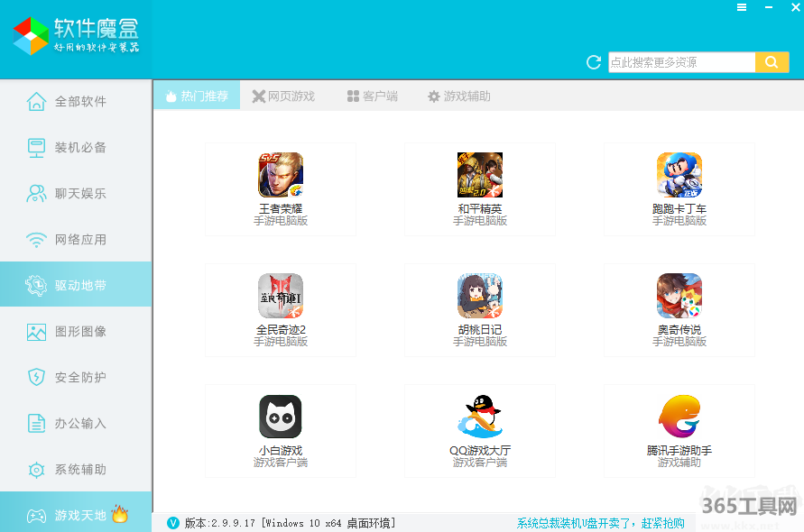Open the 胡桃日记 app icon
This screenshot has height=532, width=804.
click(479, 296)
